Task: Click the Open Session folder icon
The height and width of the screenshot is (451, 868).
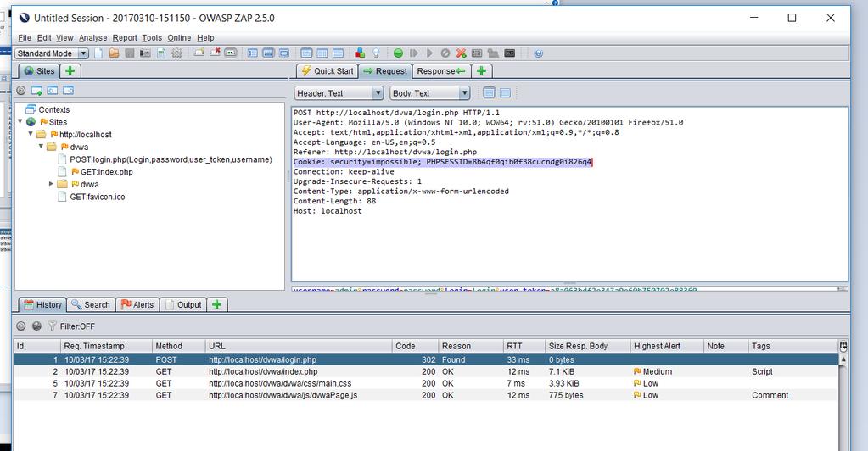Action: coord(114,53)
